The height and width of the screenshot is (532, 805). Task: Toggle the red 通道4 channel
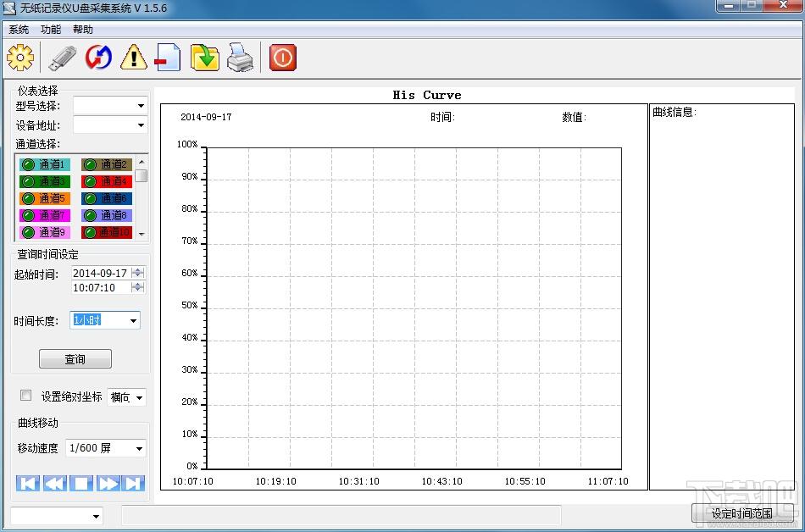(107, 181)
